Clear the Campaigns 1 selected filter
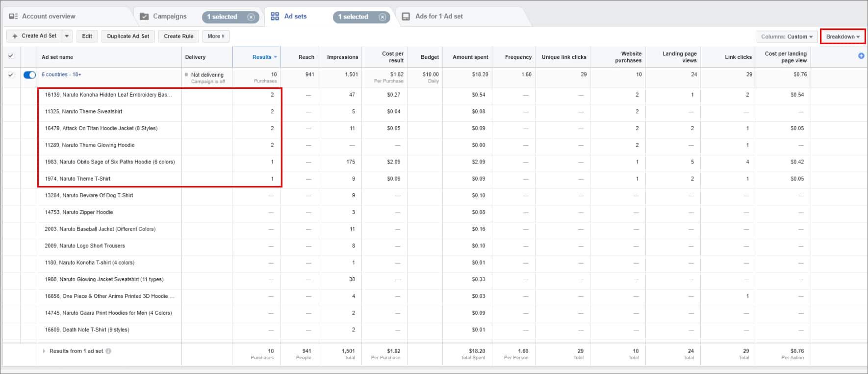The width and height of the screenshot is (868, 374). tap(251, 17)
